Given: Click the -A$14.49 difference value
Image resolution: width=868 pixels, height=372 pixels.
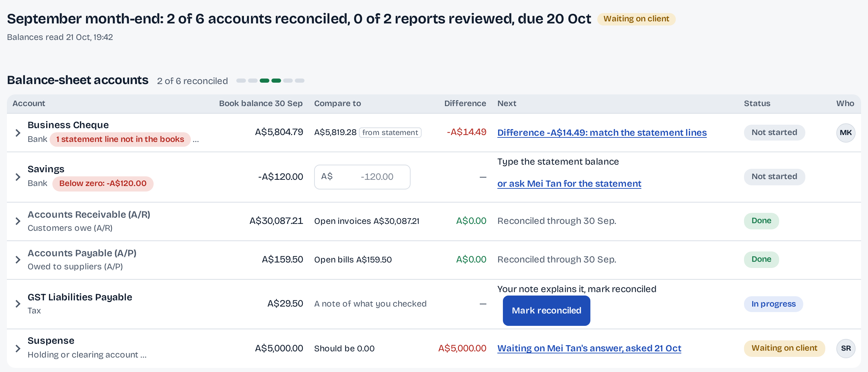Looking at the screenshot, I should pyautogui.click(x=466, y=132).
